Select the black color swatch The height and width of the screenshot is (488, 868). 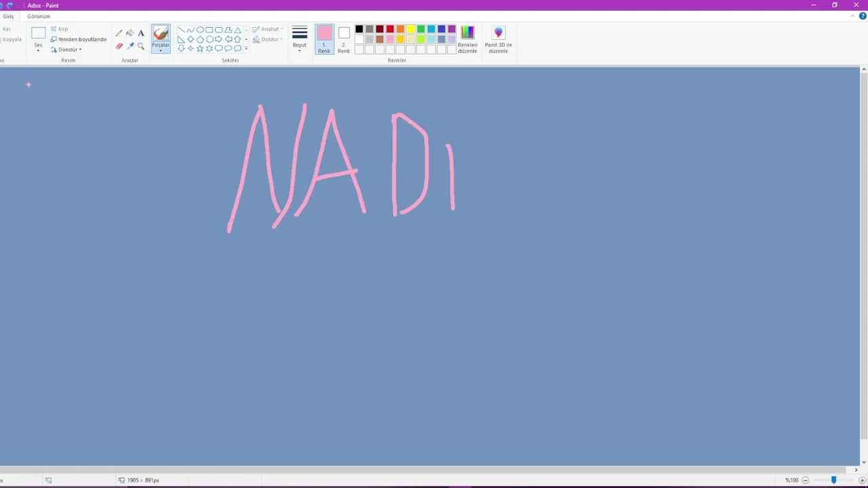[359, 29]
